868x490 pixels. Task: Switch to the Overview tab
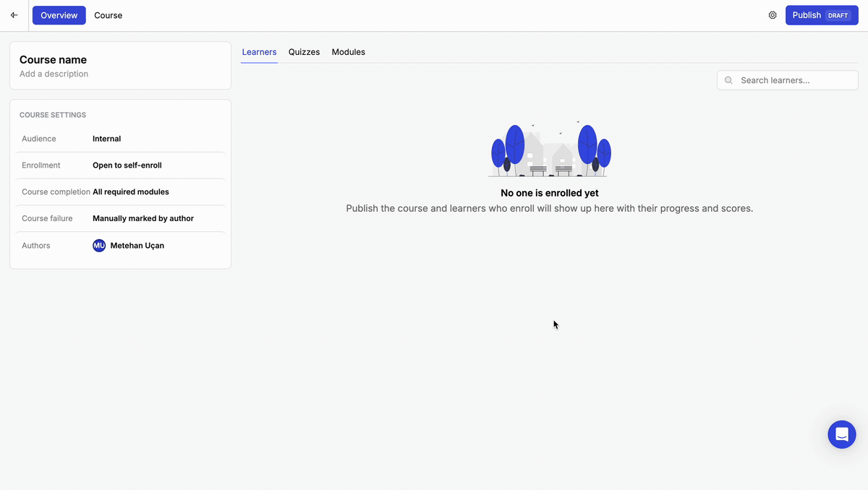click(x=59, y=15)
